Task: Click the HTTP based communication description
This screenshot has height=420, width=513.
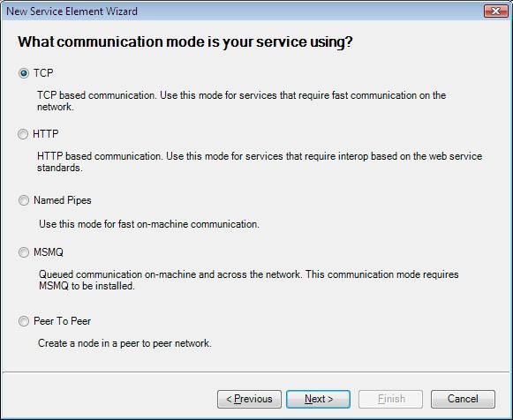Action: point(260,161)
